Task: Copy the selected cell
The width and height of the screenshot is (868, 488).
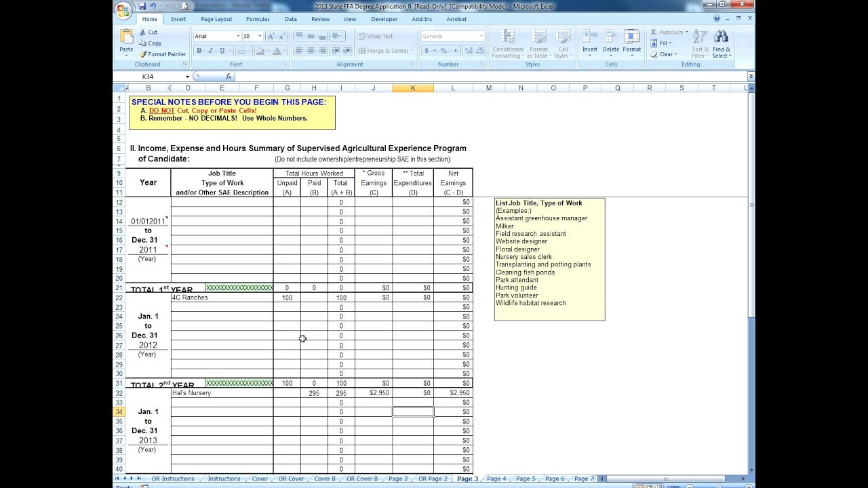Action: coord(150,43)
